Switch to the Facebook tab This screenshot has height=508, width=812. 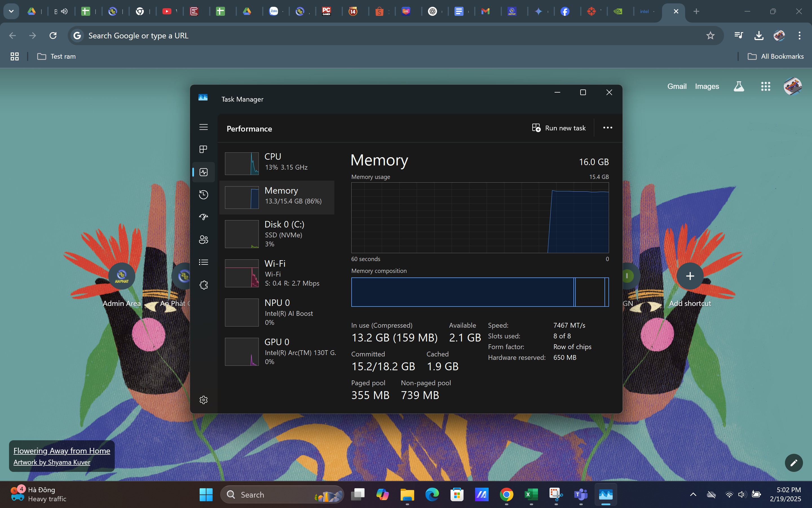pyautogui.click(x=565, y=11)
